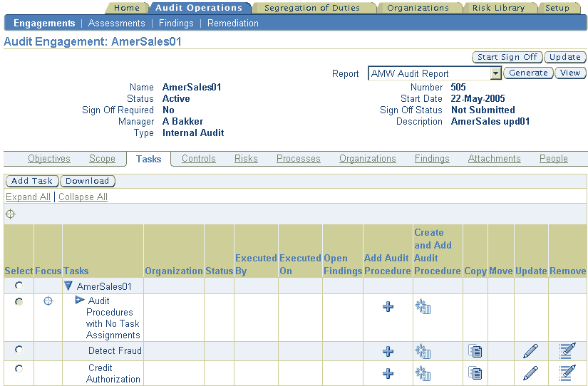
Task: Go to the Findings subtab in blue bar
Action: 176,24
